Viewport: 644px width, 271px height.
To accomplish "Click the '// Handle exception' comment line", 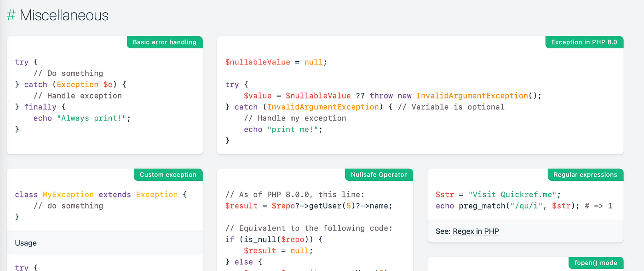I will (x=77, y=96).
